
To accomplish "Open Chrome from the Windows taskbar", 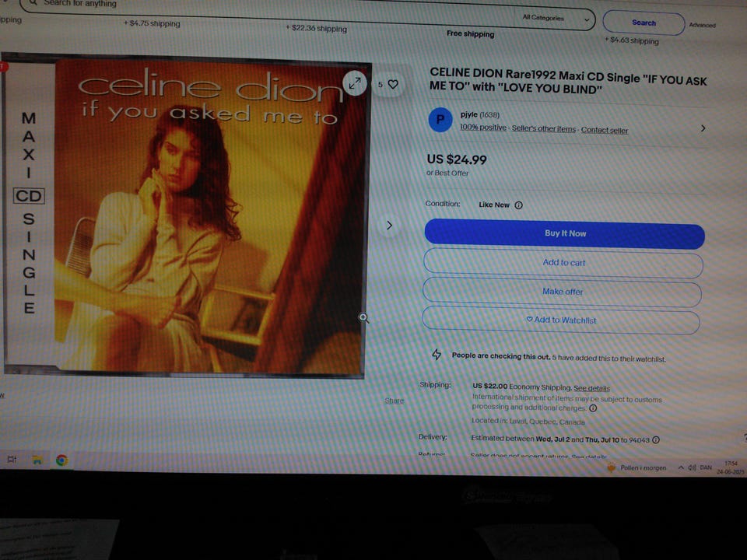I will coord(61,460).
